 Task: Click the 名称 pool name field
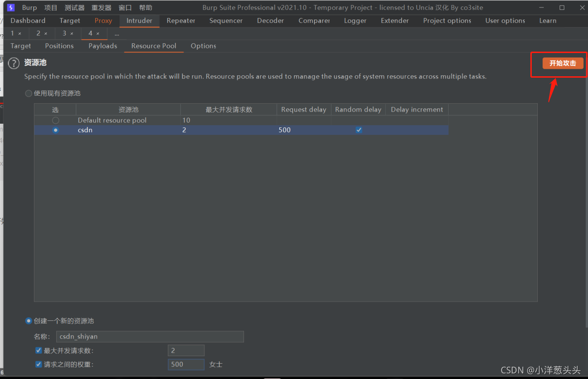tap(150, 337)
